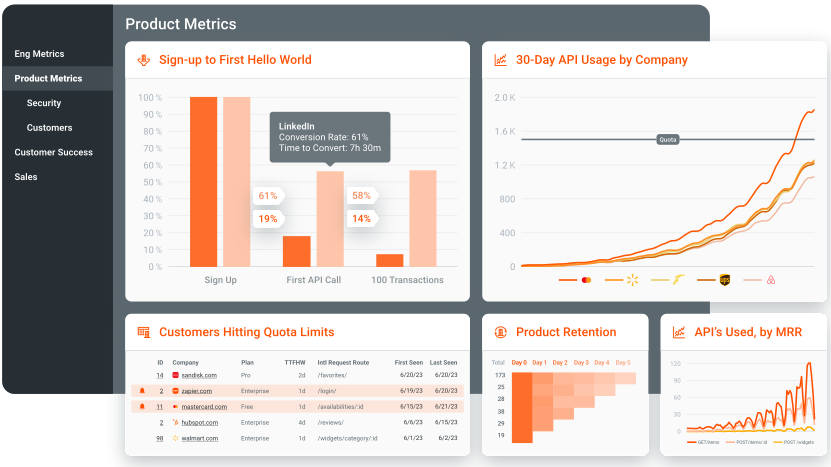Viewport: 831px width, 467px height.
Task: Click the yellow lightning logo in the chart legend
Action: tap(678, 280)
